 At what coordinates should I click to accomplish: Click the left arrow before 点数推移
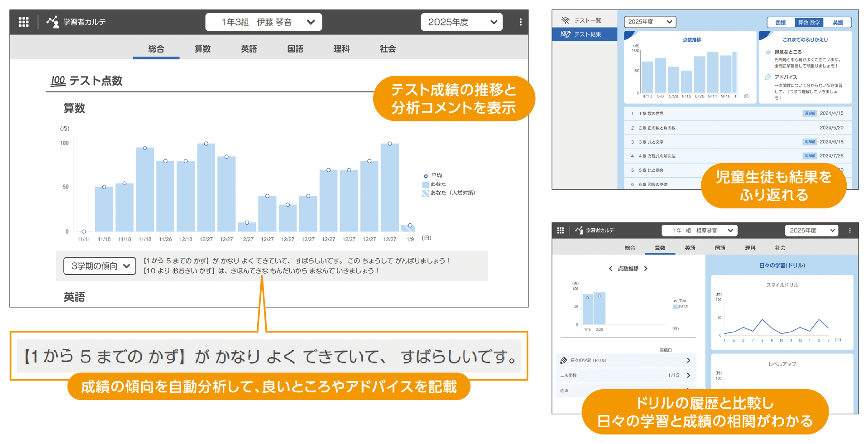[610, 269]
